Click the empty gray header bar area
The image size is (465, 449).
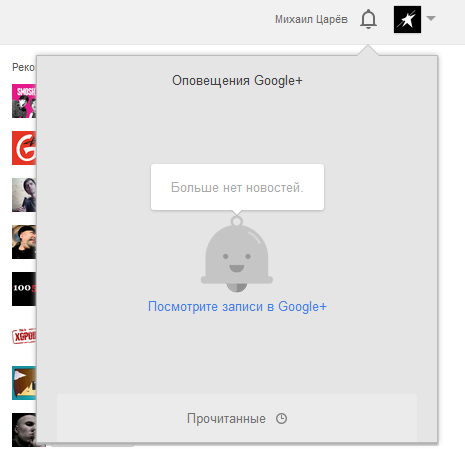(133, 22)
